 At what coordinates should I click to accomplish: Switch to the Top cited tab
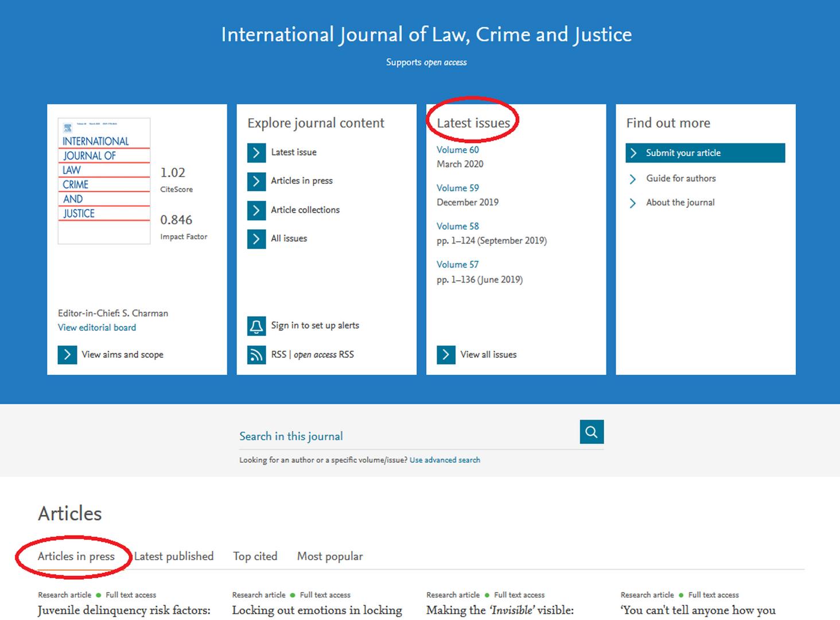point(255,556)
